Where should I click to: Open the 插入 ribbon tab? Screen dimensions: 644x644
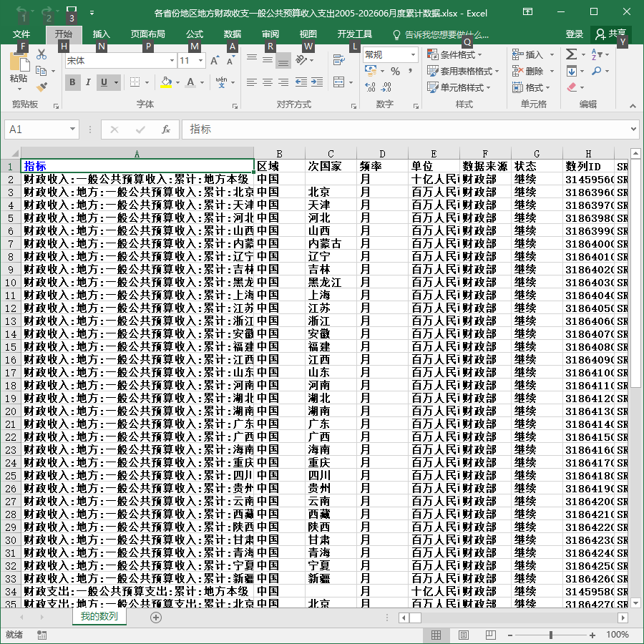pyautogui.click(x=101, y=34)
